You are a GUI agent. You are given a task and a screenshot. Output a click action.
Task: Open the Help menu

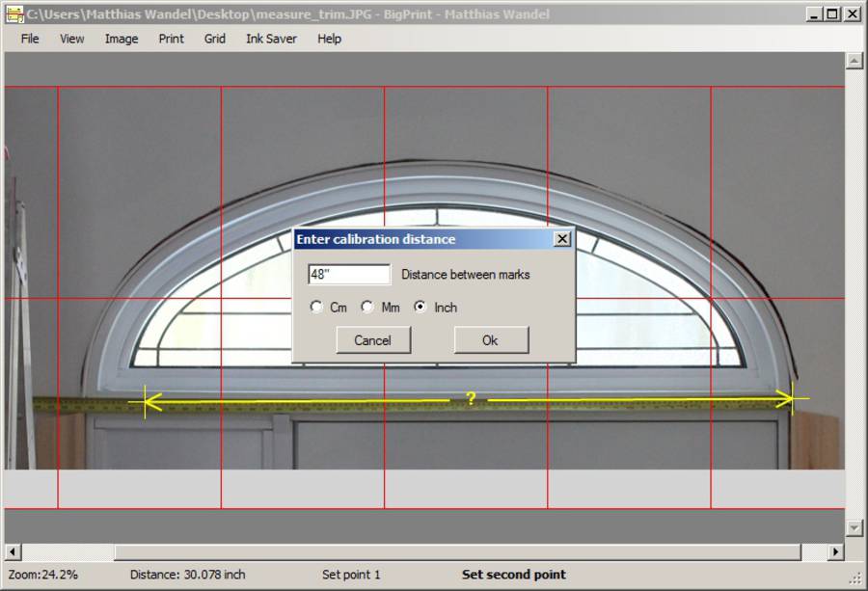click(330, 39)
